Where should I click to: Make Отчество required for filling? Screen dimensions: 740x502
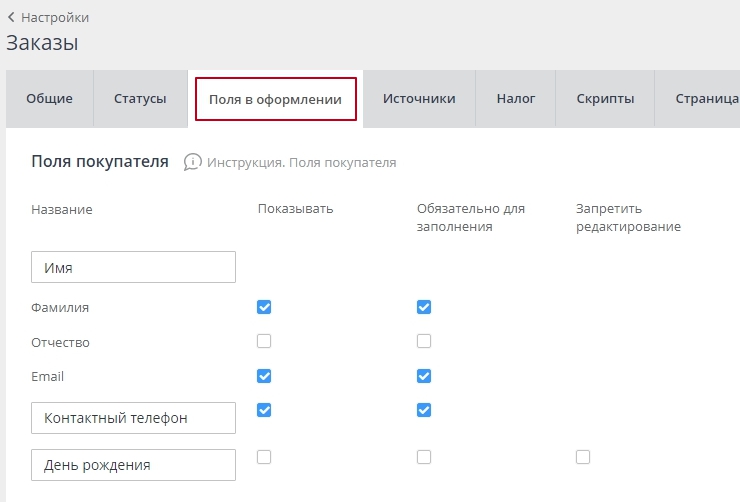coord(424,341)
